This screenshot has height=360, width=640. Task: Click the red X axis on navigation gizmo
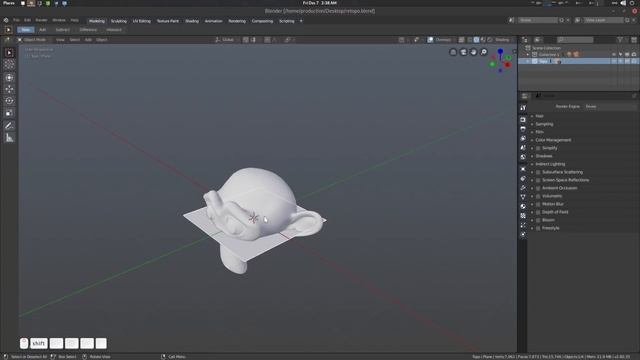(x=508, y=64)
